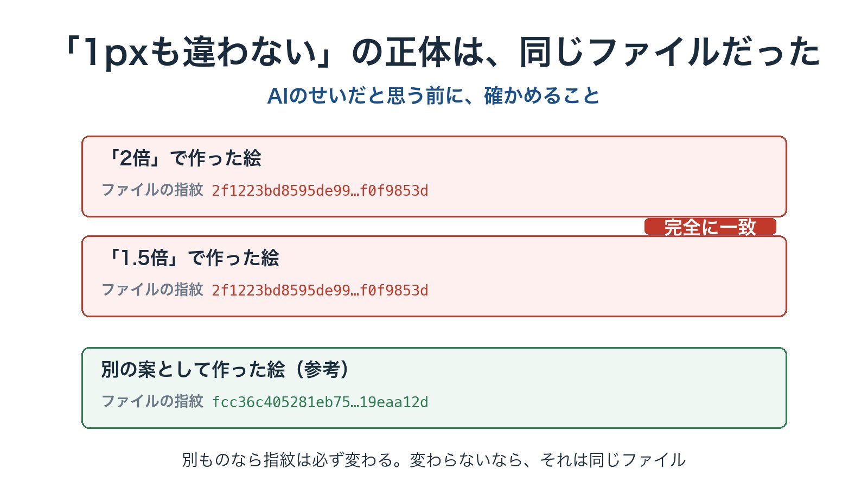Click footer phrase それは同じファイル
The width and height of the screenshot is (868, 488).
[613, 460]
